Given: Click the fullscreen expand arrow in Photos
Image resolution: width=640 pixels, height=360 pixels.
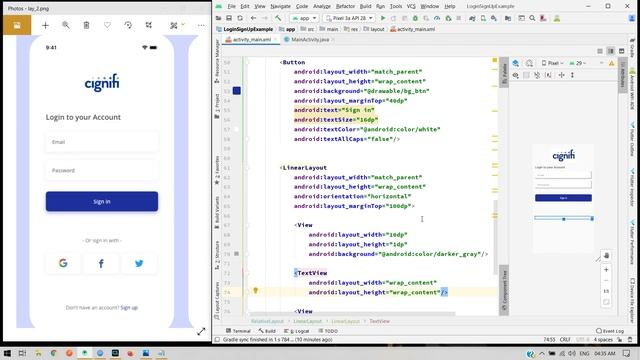Looking at the screenshot, I should tap(201, 331).
